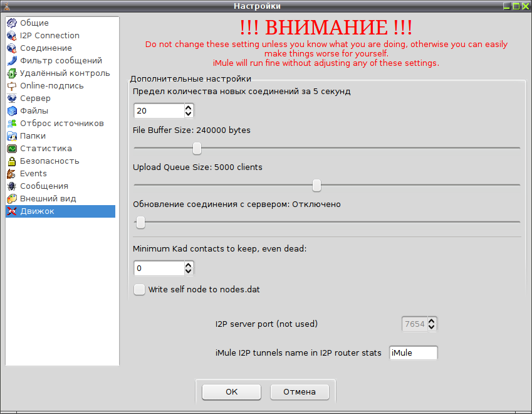Select the Events entry
The height and width of the screenshot is (414, 532).
(x=60, y=174)
